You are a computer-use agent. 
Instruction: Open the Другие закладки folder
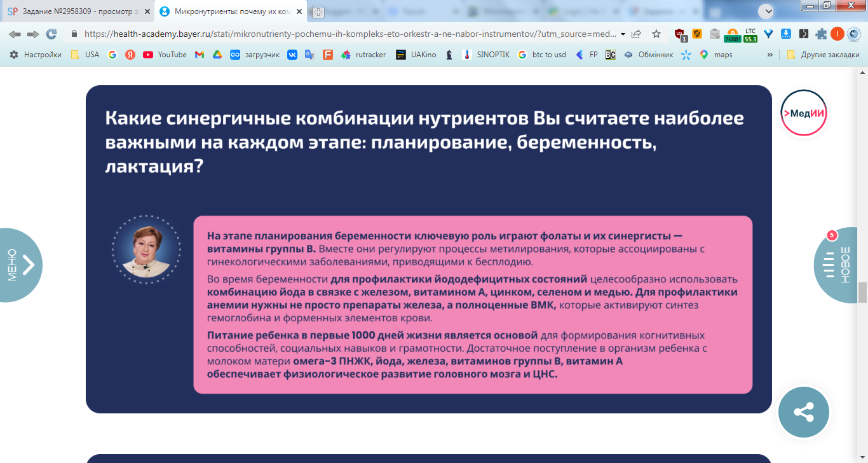click(x=823, y=55)
